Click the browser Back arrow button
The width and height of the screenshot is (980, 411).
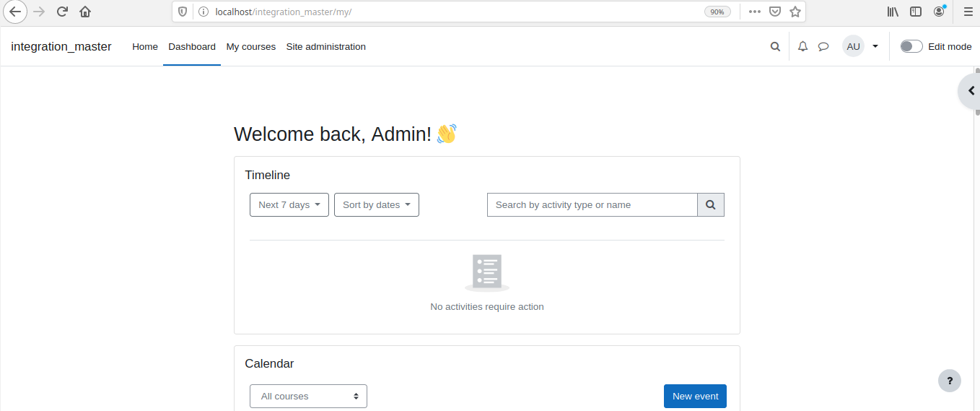pos(15,12)
